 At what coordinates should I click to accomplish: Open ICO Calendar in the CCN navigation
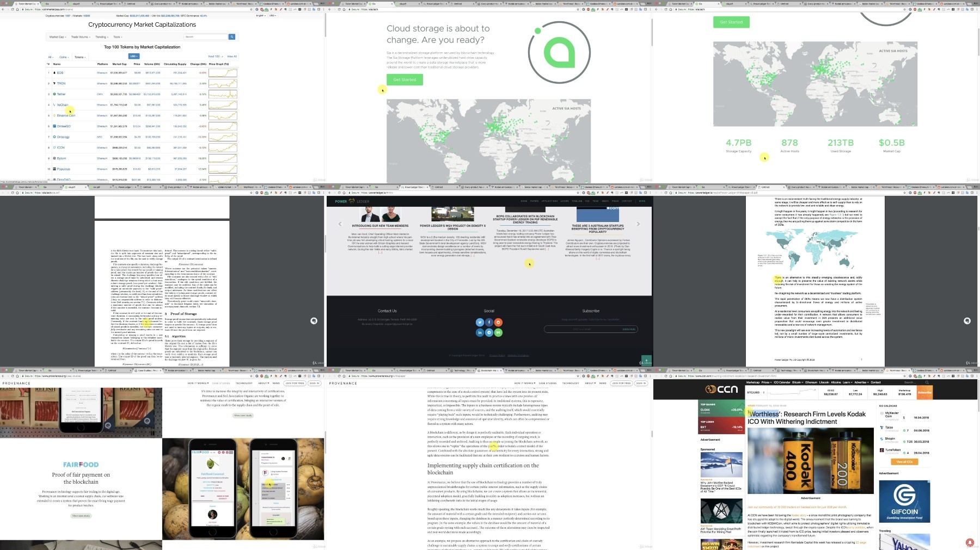coord(781,382)
